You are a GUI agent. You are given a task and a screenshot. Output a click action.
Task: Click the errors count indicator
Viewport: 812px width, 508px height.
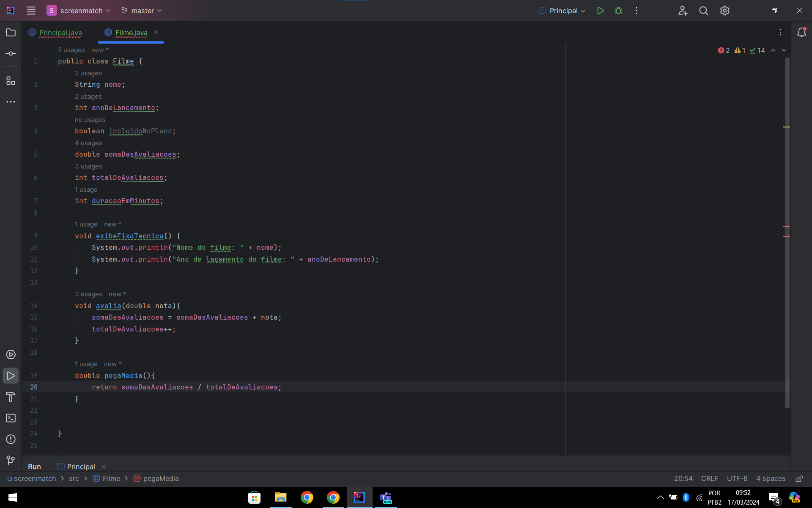click(724, 50)
